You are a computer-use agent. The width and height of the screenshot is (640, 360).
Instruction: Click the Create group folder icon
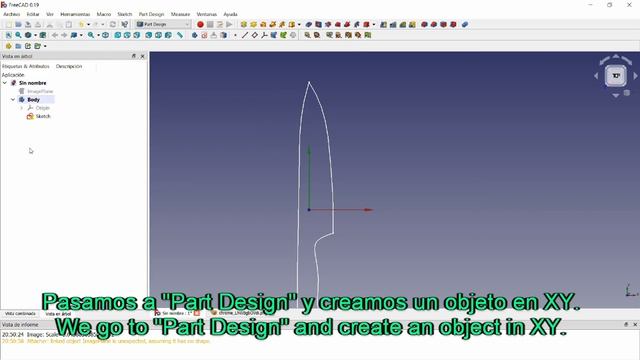coord(18,46)
